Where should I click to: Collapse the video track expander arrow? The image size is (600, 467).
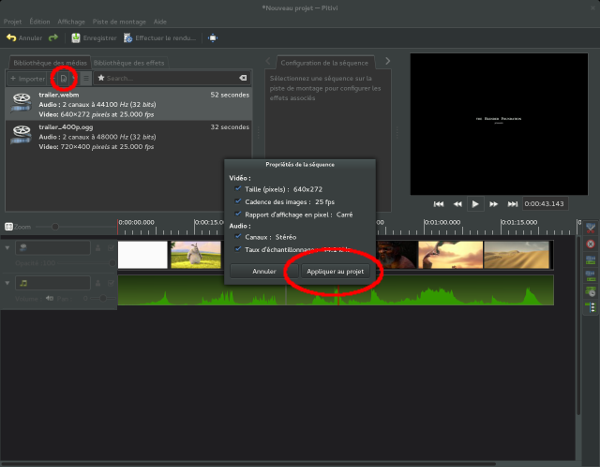8,247
